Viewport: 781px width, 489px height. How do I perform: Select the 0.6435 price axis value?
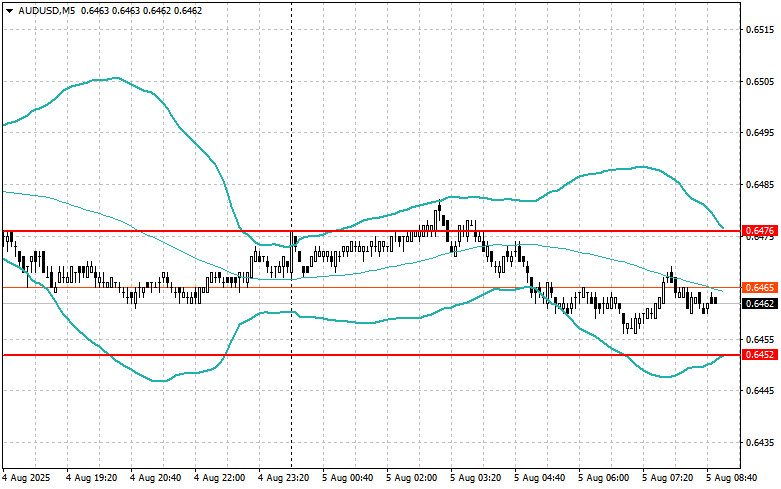pyautogui.click(x=761, y=442)
